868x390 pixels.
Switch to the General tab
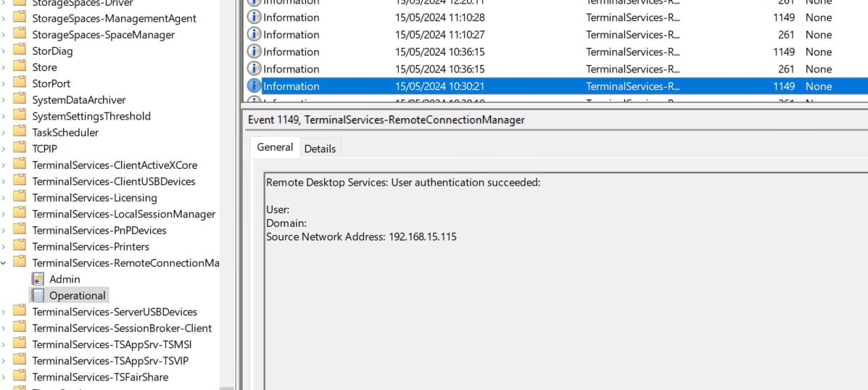[x=275, y=147]
